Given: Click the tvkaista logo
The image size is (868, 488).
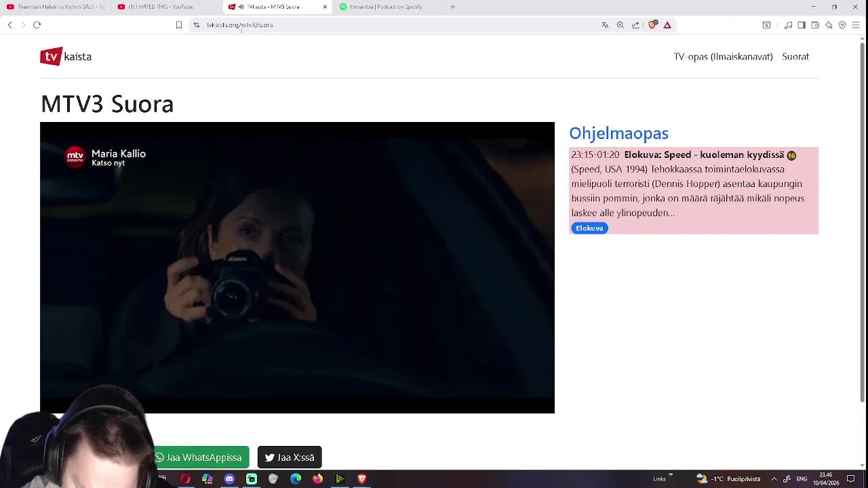Looking at the screenshot, I should pos(66,56).
